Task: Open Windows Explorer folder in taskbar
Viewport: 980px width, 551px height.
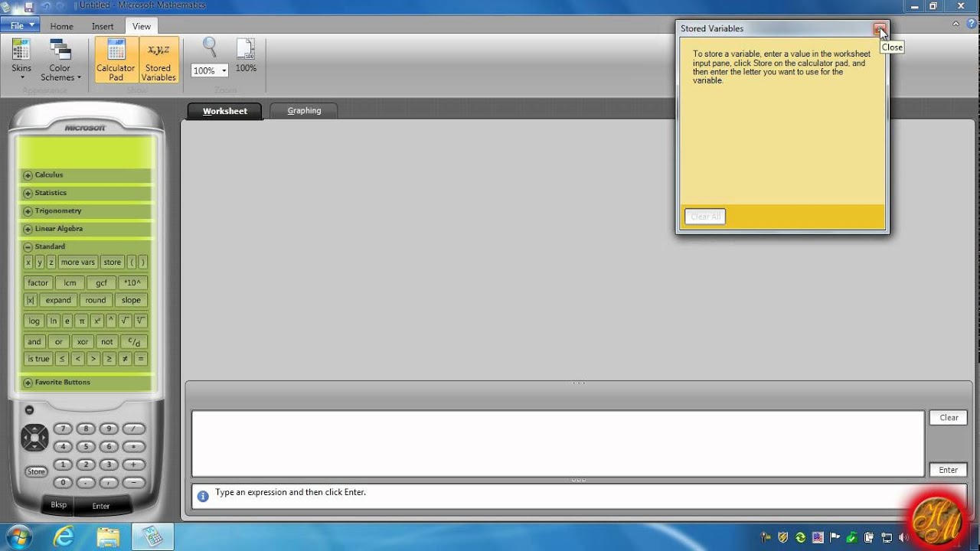Action: coord(108,536)
